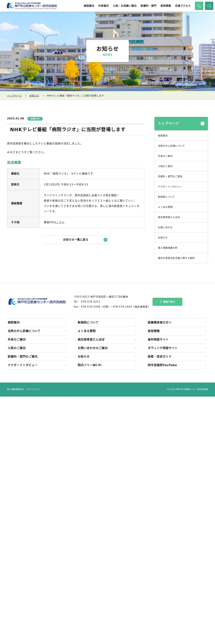Click the hospital logo in the header

point(32,6)
